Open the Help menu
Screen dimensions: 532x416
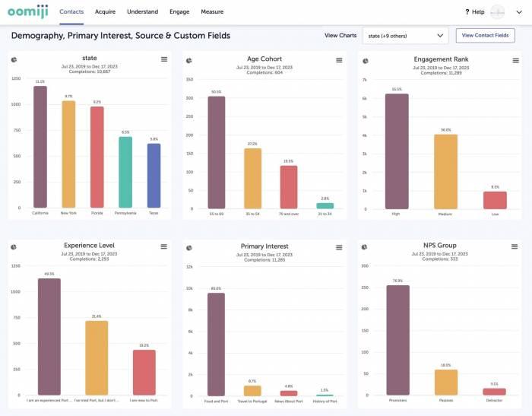(474, 12)
